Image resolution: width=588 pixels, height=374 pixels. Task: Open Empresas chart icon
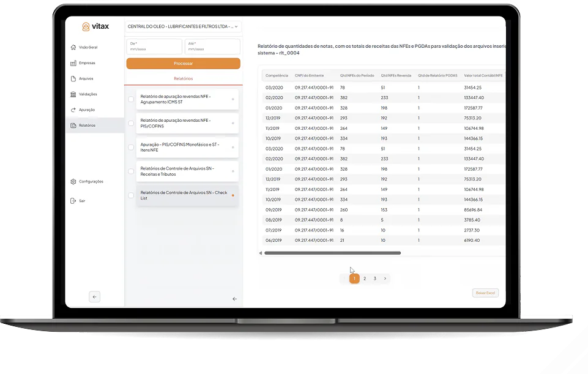[x=73, y=63]
